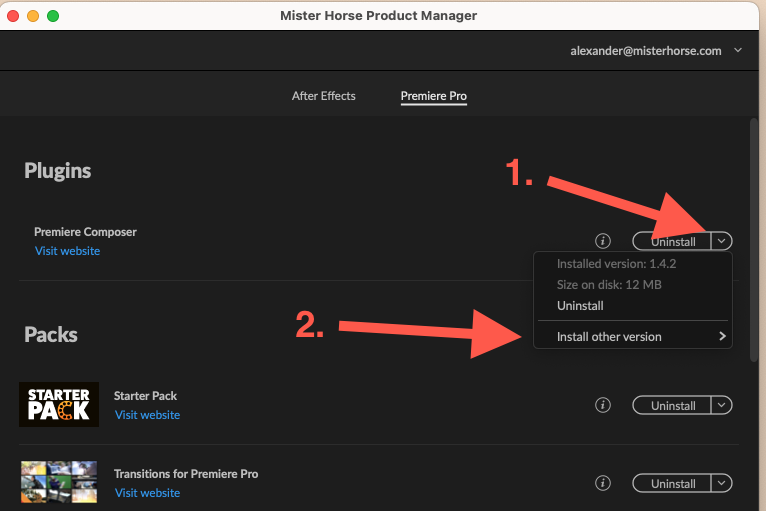Click the Premiere Composer plugin name
The height and width of the screenshot is (511, 766).
(x=85, y=232)
